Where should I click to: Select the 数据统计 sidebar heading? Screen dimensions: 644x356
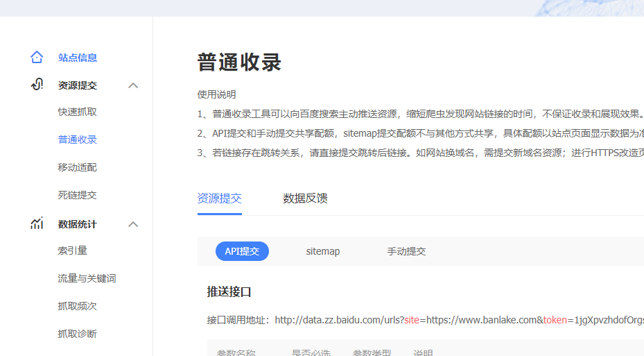pos(77,224)
